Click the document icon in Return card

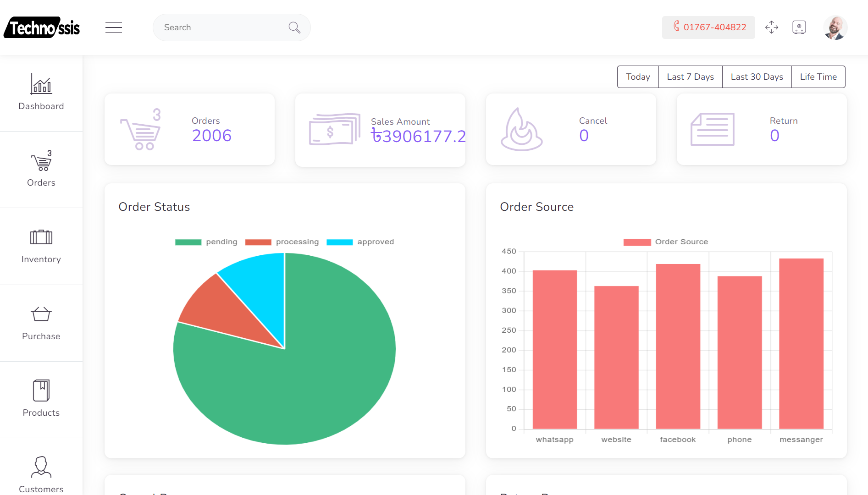click(713, 129)
